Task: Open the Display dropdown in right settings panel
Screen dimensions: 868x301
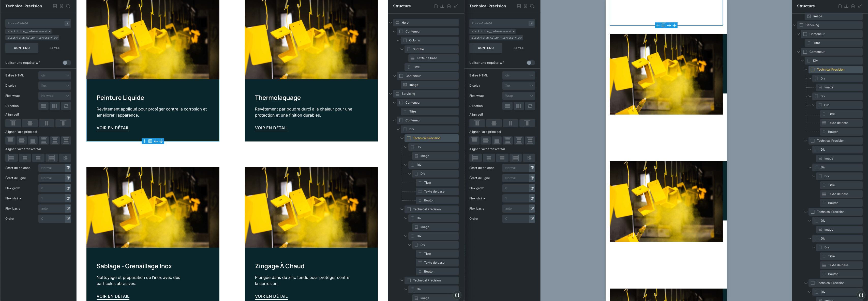Action: click(519, 86)
